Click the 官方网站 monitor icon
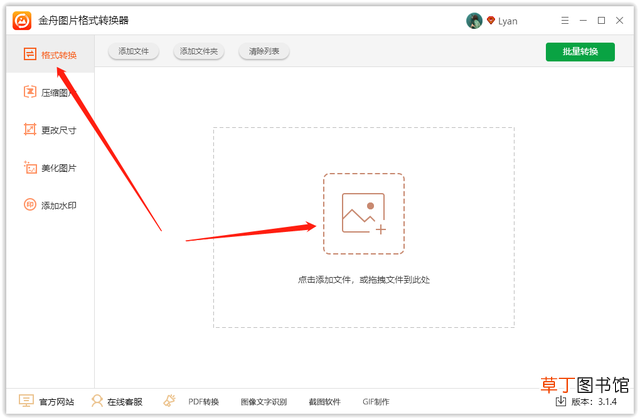Screen dimensions: 640x420 26,401
